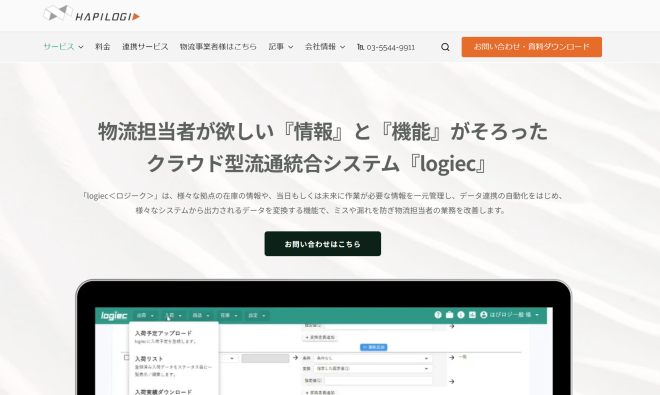Image resolution: width=660 pixels, height=395 pixels.
Task: Open the 商品 menu in logiec demo
Action: click(x=201, y=315)
